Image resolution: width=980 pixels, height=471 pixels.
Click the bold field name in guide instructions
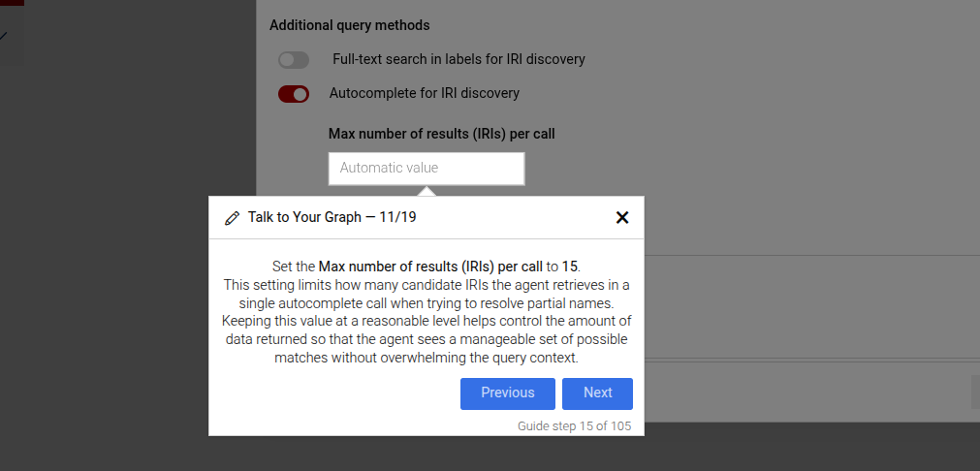click(430, 267)
